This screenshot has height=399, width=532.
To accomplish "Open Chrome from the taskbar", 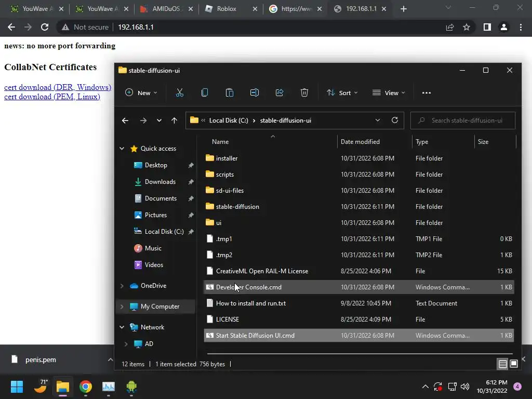I will [86, 387].
